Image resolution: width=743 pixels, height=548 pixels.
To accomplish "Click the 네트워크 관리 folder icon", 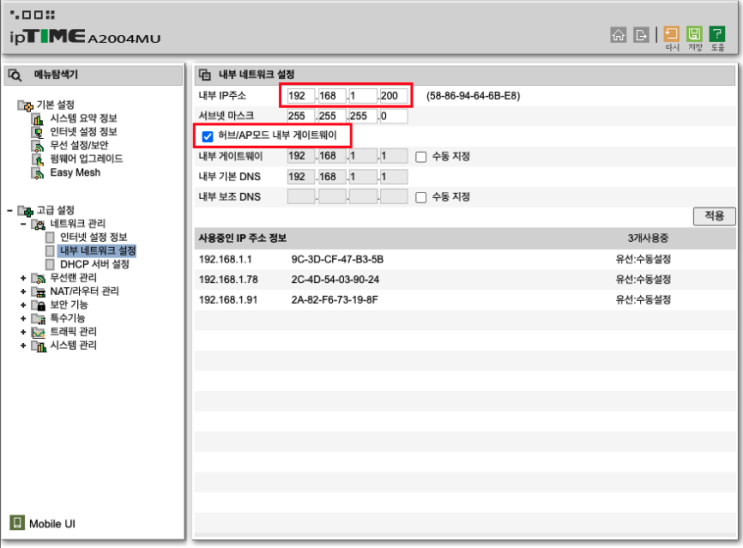I will point(38,224).
